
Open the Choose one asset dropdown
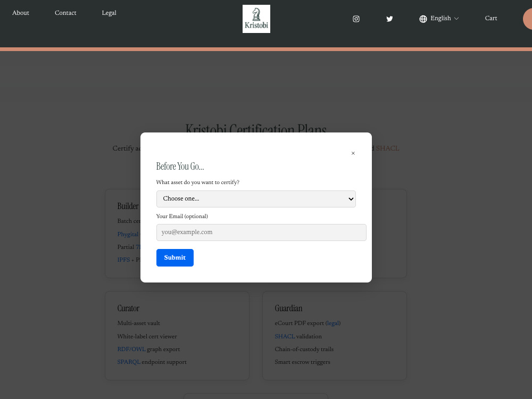(256, 199)
